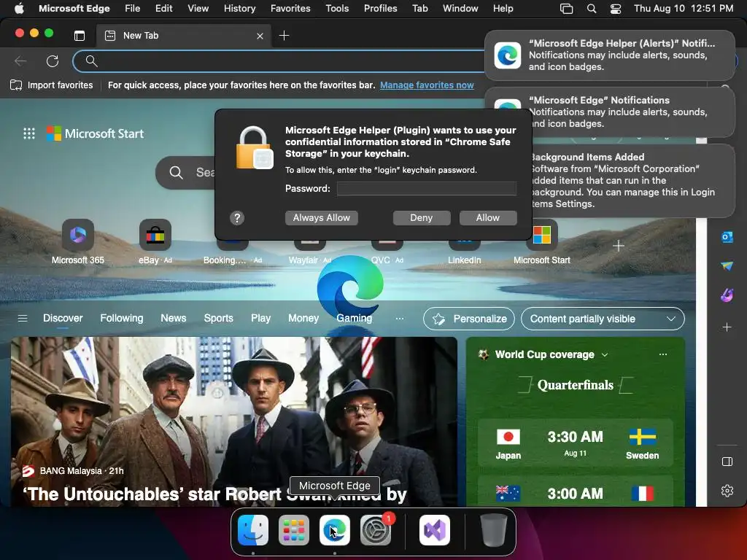Open the Microsoft Start quick link tile
Viewport: 747px width, 560px height.
point(542,242)
